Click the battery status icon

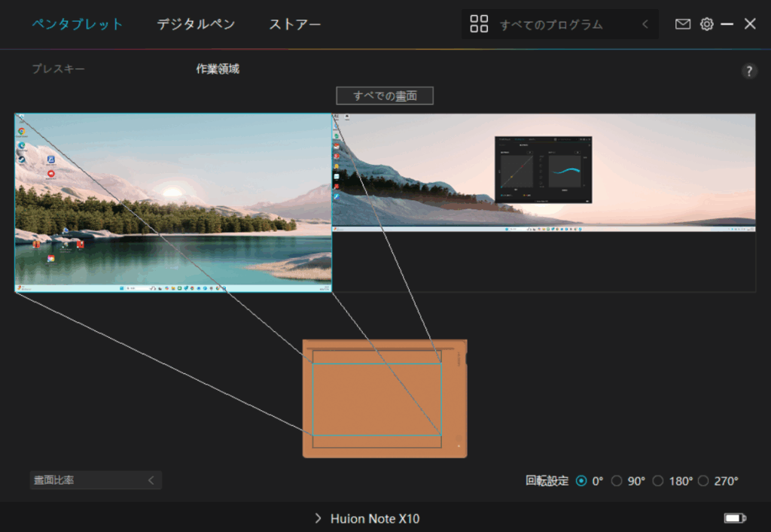(734, 518)
